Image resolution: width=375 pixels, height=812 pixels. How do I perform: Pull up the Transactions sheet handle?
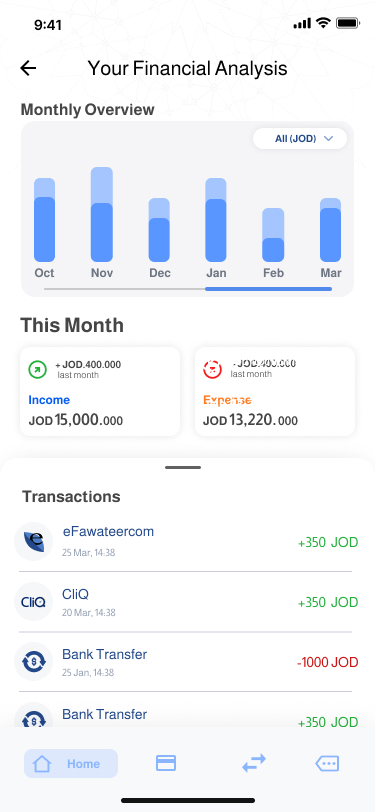(x=183, y=467)
